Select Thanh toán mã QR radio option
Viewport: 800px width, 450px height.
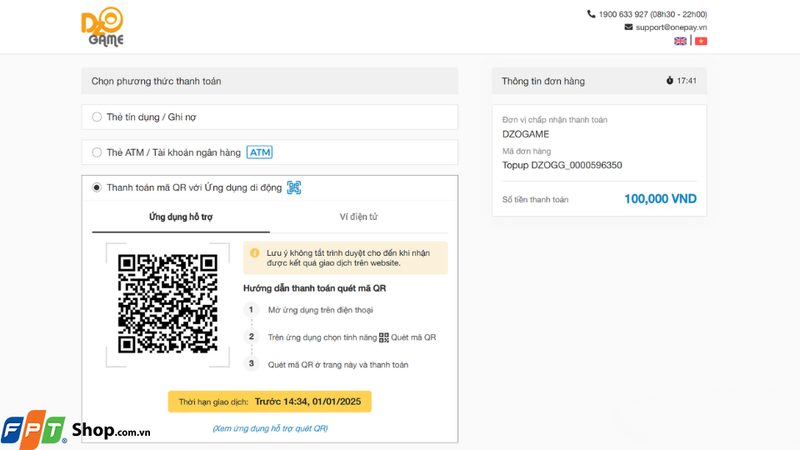point(96,188)
